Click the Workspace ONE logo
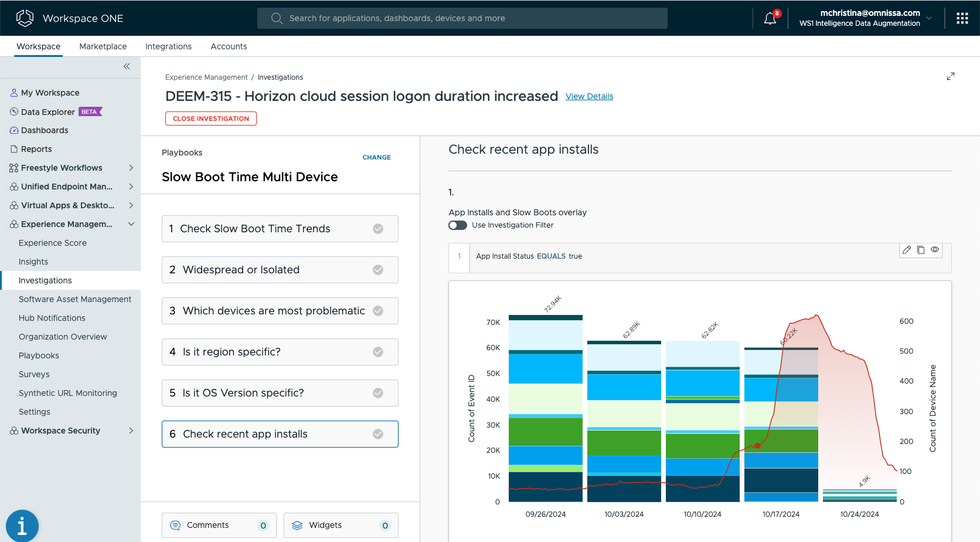 (25, 18)
